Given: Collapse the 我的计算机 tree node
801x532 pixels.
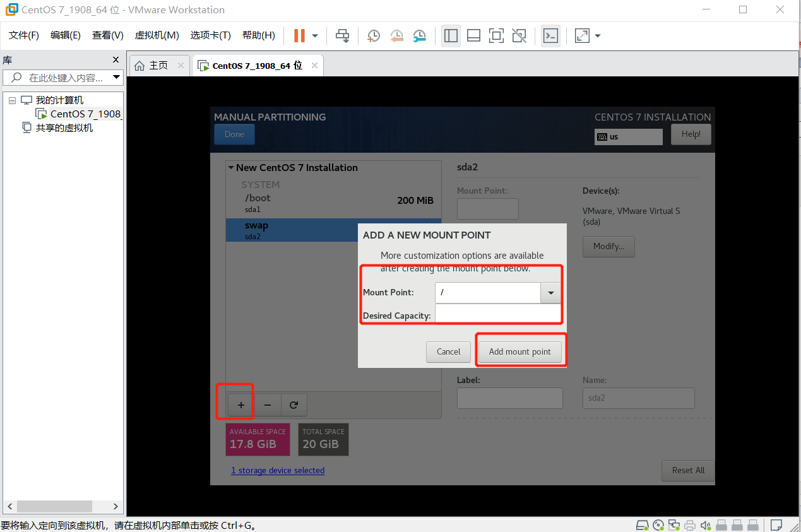Looking at the screenshot, I should coord(12,100).
